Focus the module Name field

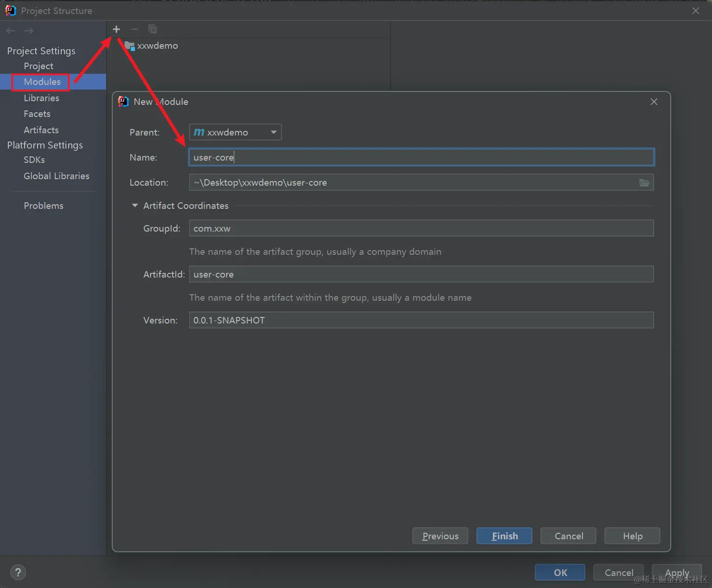[422, 157]
